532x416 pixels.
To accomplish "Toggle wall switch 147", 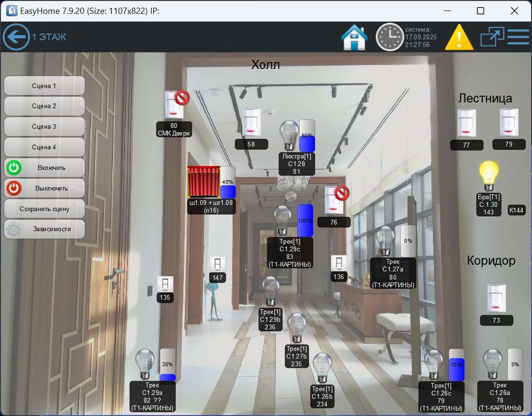I will 217,264.
